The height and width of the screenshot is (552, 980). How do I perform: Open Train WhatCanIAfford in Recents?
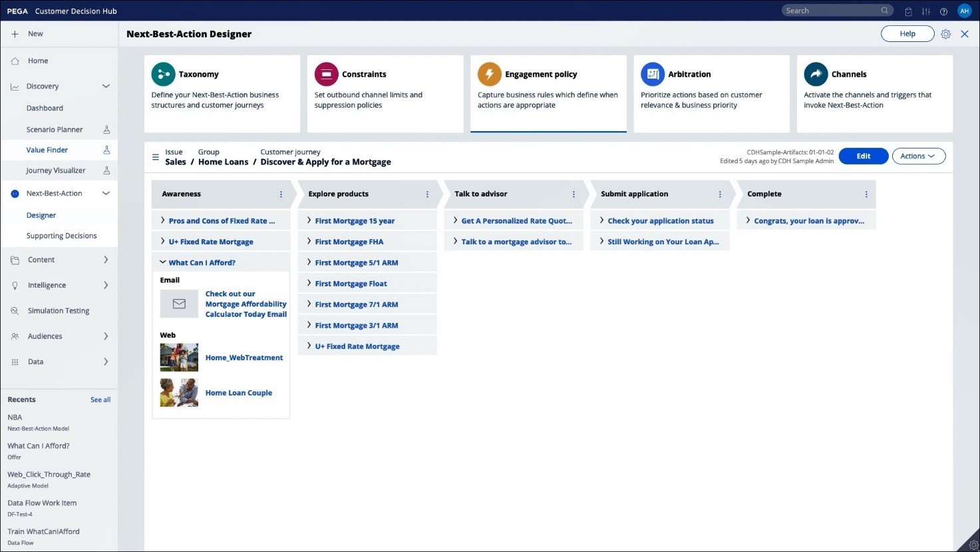click(x=43, y=532)
